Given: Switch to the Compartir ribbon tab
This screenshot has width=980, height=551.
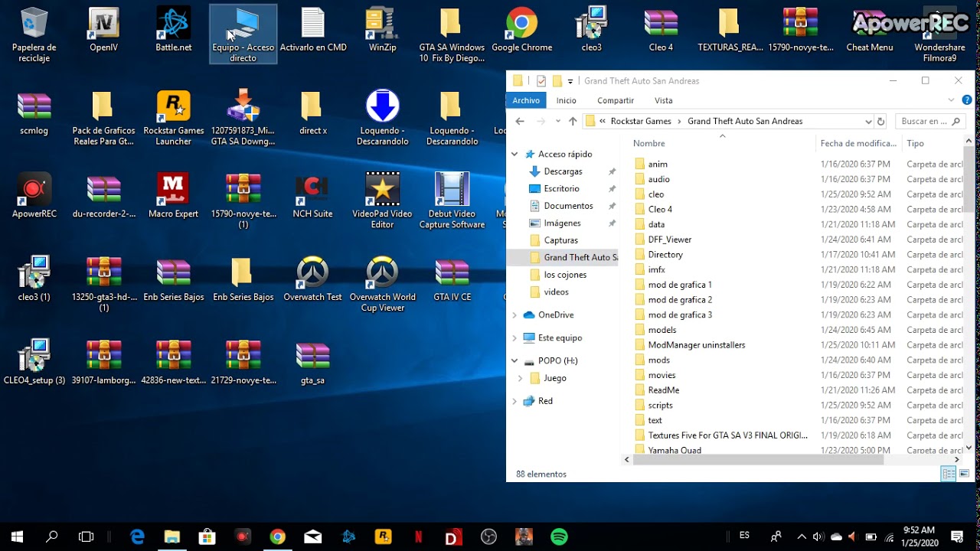Looking at the screenshot, I should [616, 100].
